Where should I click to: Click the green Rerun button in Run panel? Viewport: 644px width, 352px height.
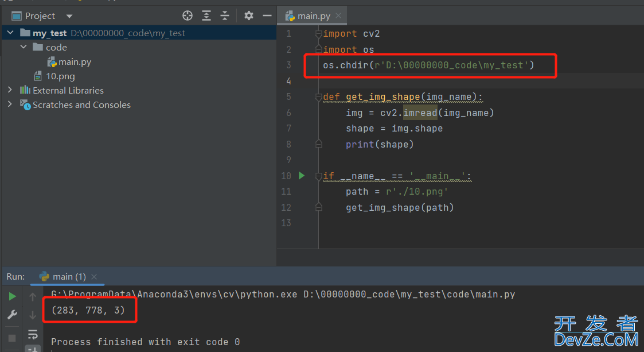click(x=12, y=296)
